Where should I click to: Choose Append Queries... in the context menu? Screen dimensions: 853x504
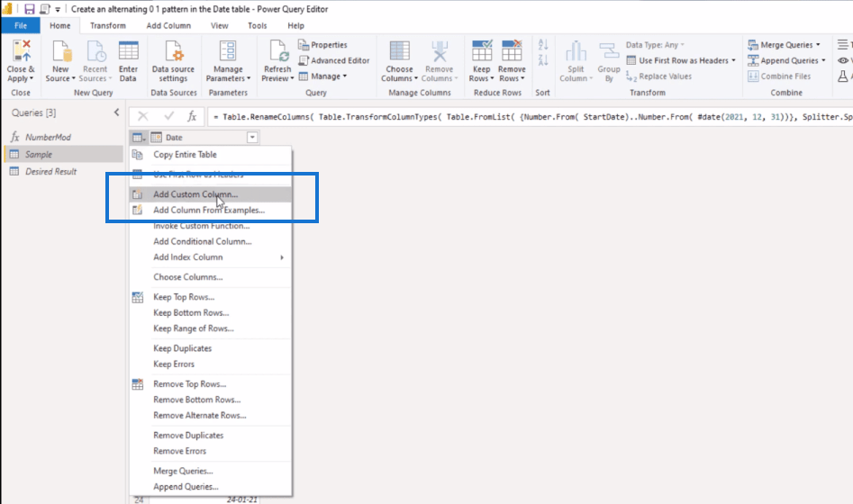pyautogui.click(x=211, y=487)
